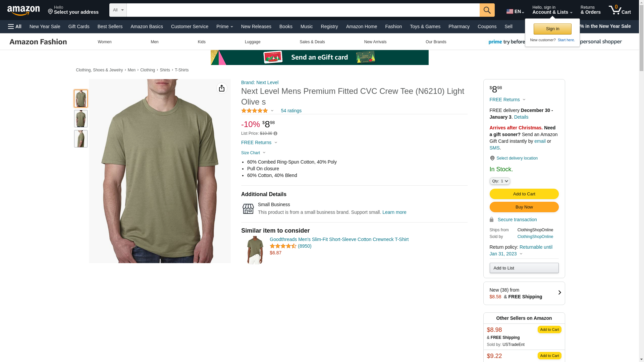Click the delivery location pin icon
The image size is (644, 362).
[x=492, y=158]
